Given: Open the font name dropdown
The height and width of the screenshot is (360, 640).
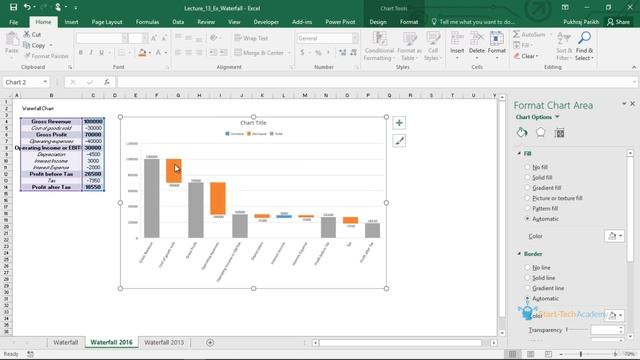Looking at the screenshot, I should coord(124,38).
